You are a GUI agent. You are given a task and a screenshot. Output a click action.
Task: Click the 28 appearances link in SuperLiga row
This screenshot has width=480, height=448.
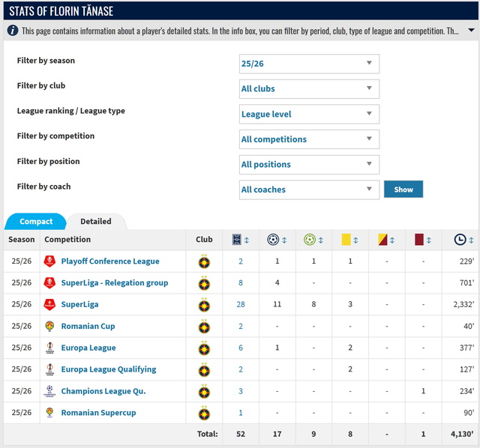[241, 305]
